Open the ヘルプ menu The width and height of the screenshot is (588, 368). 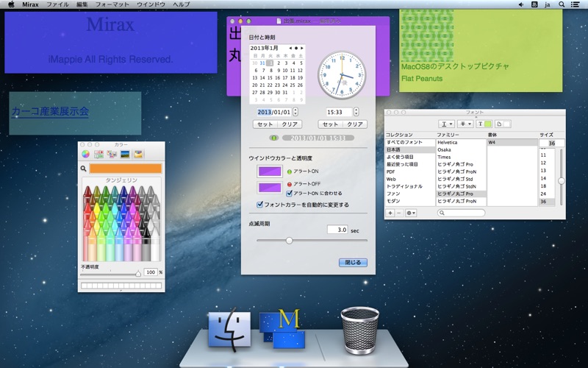pyautogui.click(x=181, y=4)
